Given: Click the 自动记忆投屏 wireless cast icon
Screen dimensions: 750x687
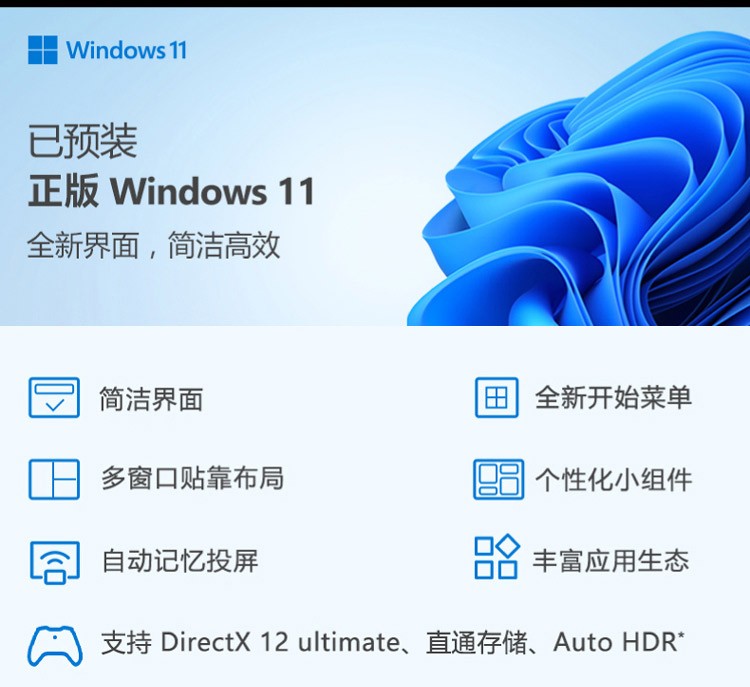Looking at the screenshot, I should click(55, 562).
